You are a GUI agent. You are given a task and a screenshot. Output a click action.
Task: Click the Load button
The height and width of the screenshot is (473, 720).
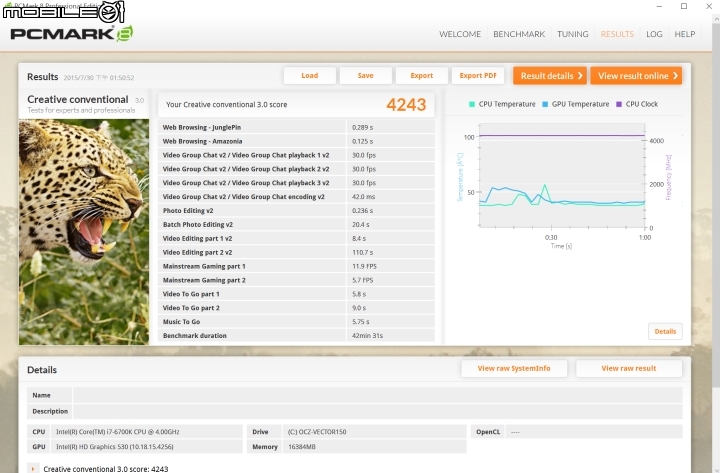309,75
